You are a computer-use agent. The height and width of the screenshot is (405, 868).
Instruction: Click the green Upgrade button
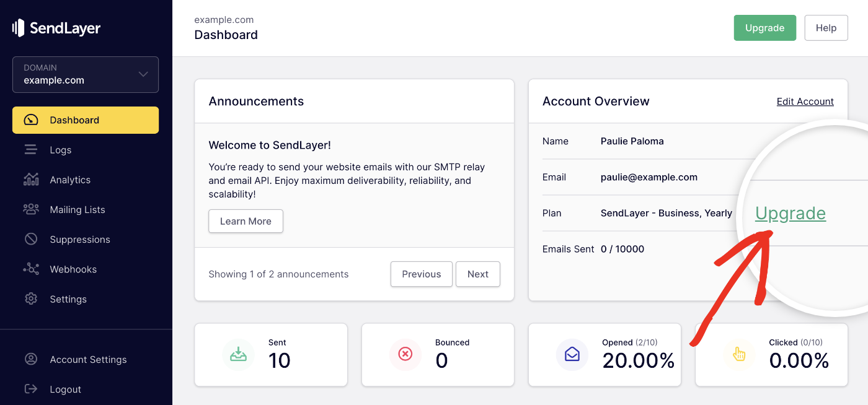[764, 27]
